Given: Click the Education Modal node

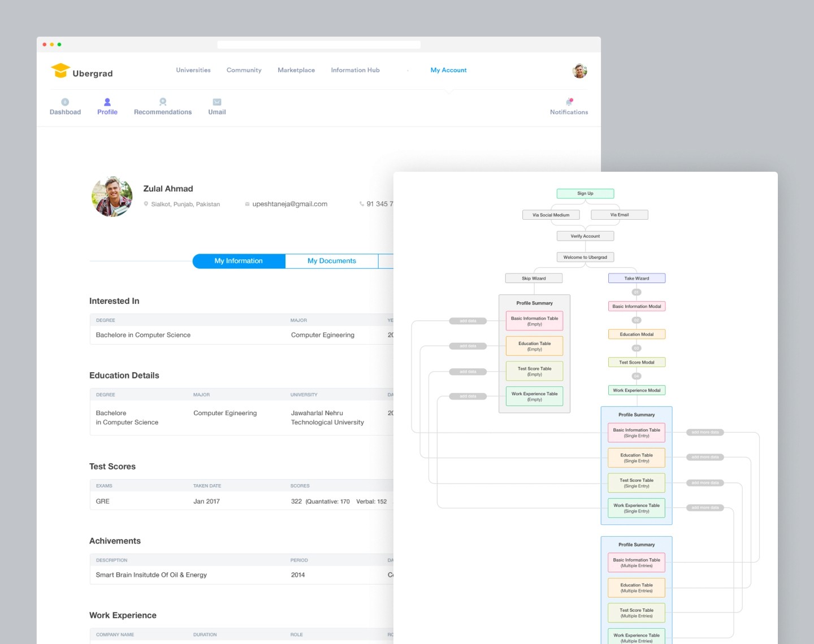Looking at the screenshot, I should tap(637, 334).
